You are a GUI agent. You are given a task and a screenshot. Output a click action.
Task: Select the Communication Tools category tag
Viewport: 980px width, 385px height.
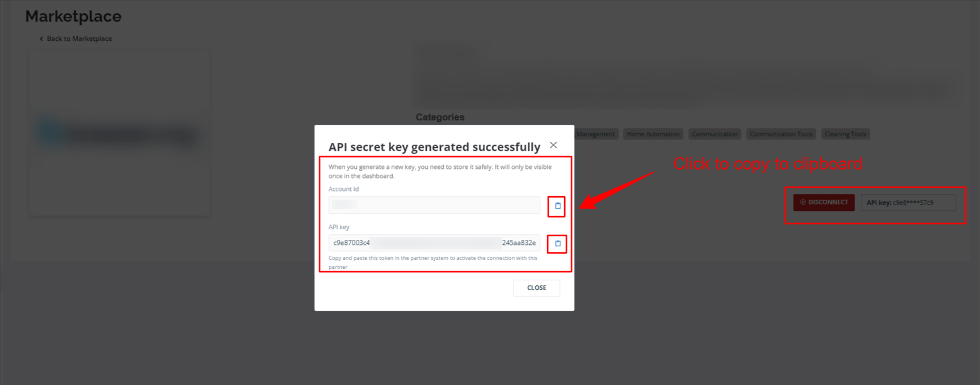781,134
